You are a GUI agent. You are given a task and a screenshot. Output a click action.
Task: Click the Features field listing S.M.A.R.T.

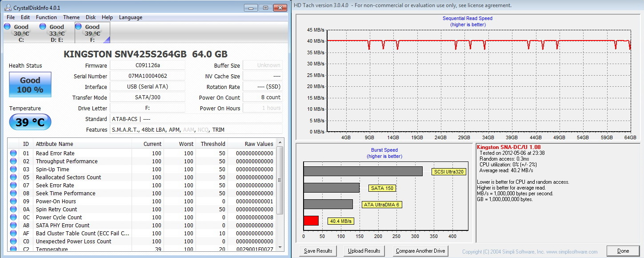pyautogui.click(x=196, y=129)
